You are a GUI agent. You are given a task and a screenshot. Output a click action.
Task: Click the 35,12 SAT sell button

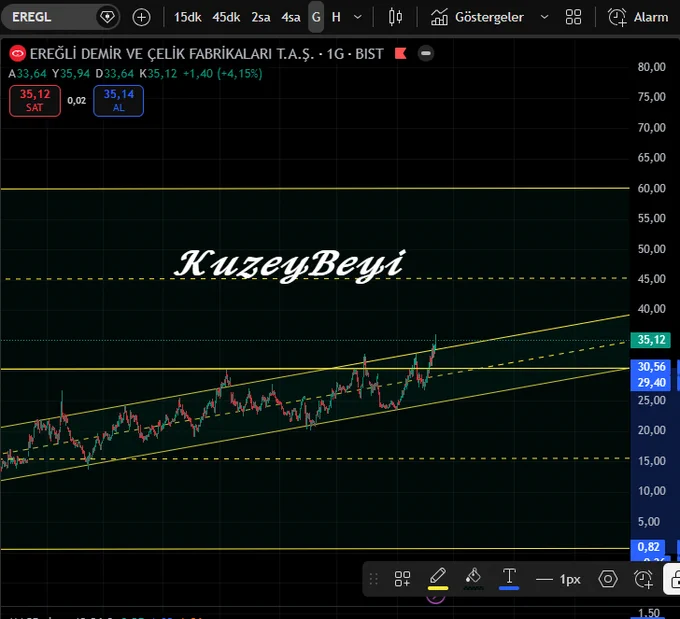(35, 101)
